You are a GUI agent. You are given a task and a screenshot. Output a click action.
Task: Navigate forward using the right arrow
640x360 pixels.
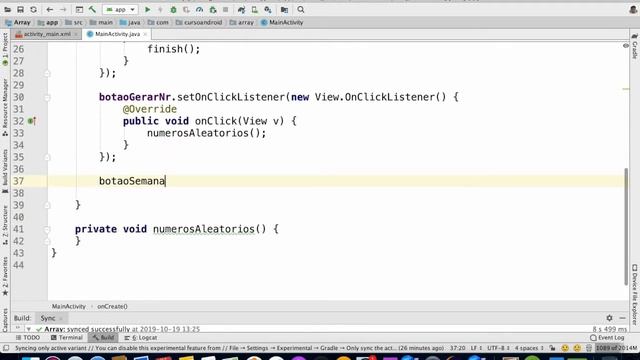(x=63, y=9)
